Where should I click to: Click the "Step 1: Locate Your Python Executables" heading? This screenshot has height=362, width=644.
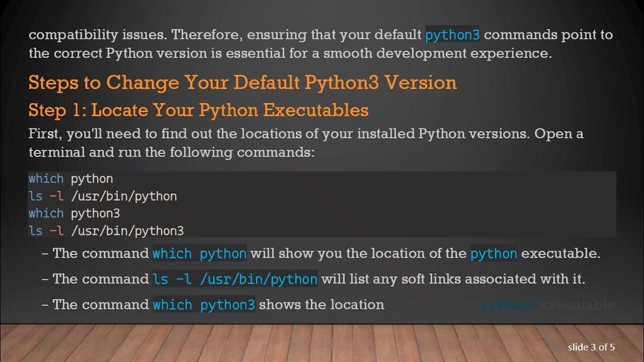pos(198,110)
